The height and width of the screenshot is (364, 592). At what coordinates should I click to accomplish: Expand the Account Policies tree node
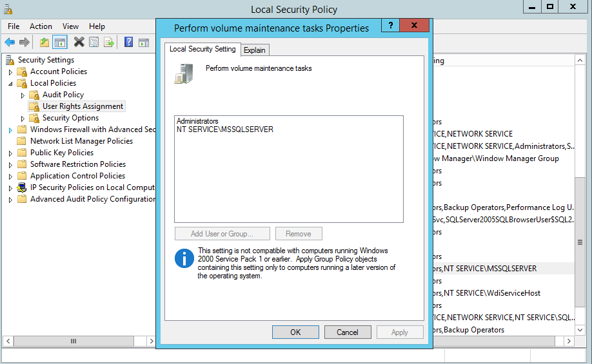tap(10, 72)
